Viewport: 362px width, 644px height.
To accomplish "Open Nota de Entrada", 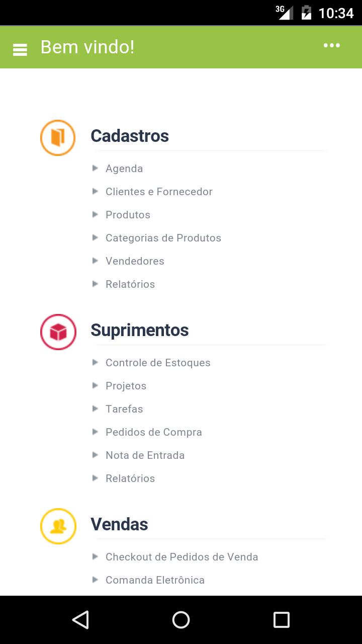I will [145, 455].
